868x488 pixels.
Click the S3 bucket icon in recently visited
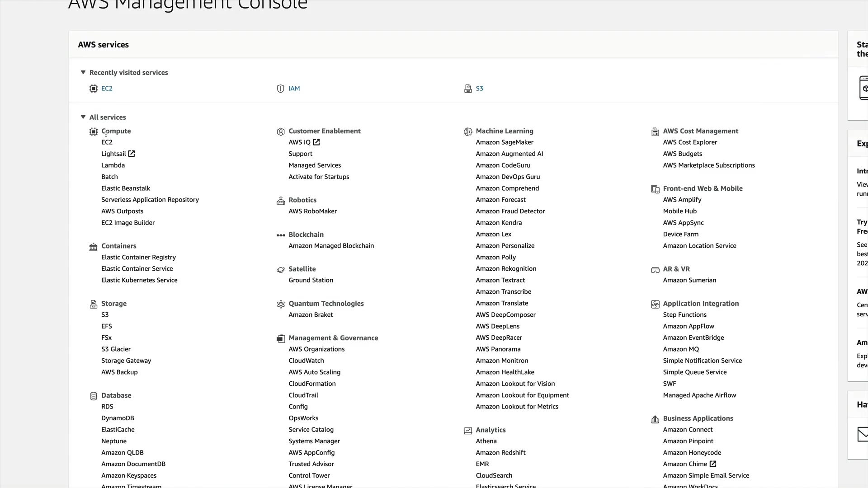tap(468, 89)
